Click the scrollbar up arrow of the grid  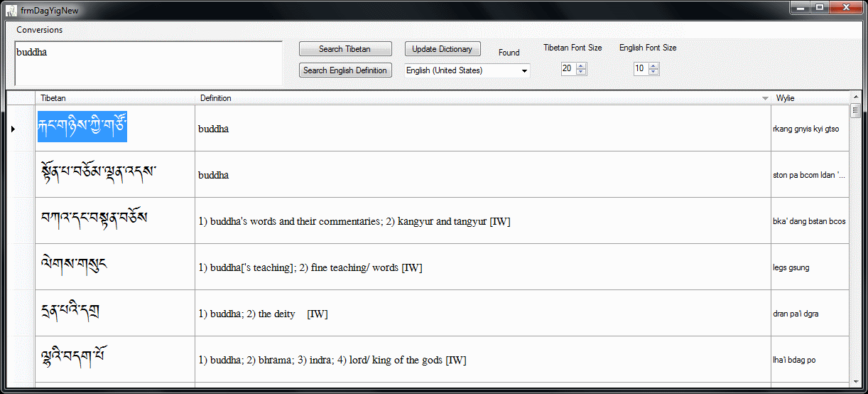[x=855, y=97]
